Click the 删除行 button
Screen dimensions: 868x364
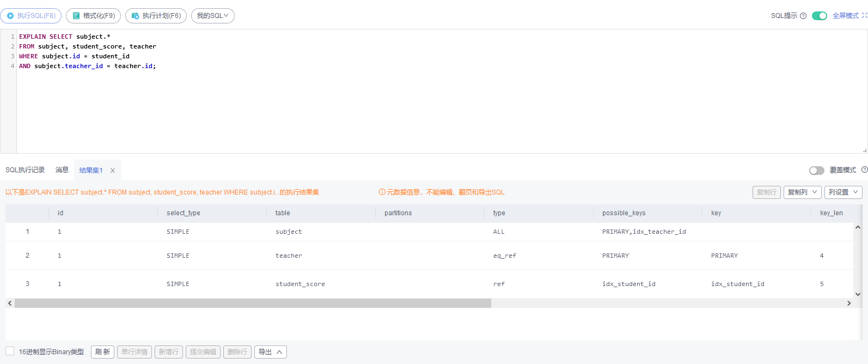click(x=237, y=352)
